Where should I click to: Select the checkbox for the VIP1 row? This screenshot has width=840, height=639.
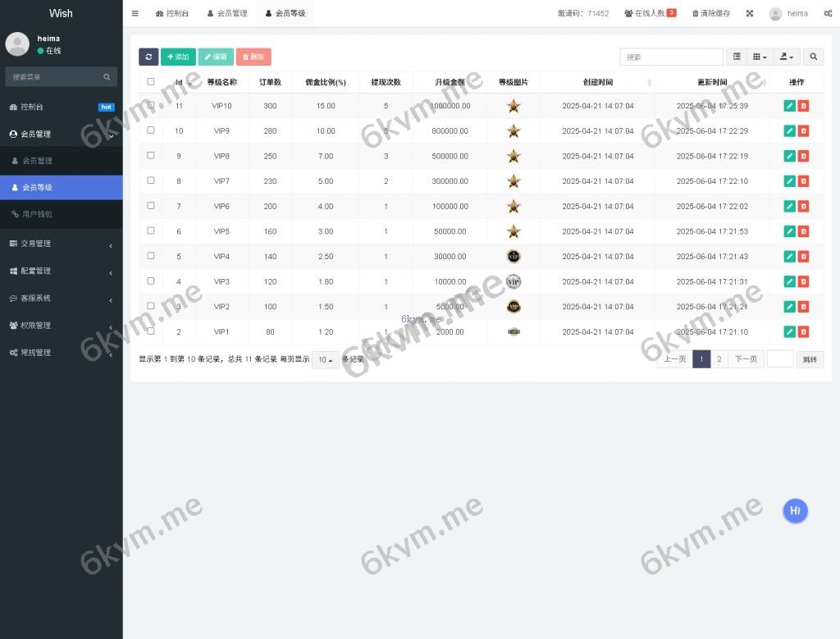tap(151, 331)
